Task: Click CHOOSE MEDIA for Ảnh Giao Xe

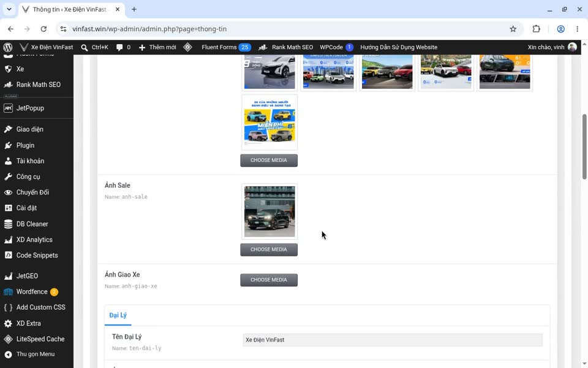Action: tap(269, 280)
